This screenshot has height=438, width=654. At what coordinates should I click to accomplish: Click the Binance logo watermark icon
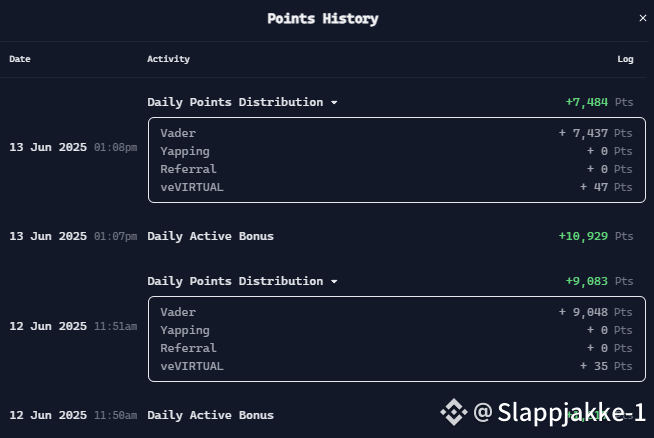(454, 412)
